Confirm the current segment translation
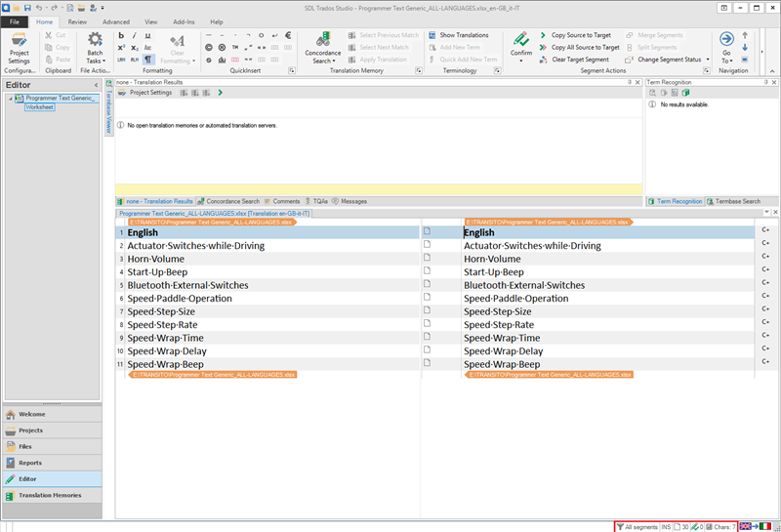Screen dimensions: 781x532 [x=521, y=40]
